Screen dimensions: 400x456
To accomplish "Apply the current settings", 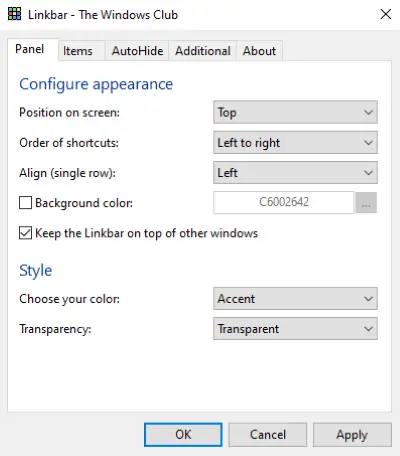I will pyautogui.click(x=352, y=435).
